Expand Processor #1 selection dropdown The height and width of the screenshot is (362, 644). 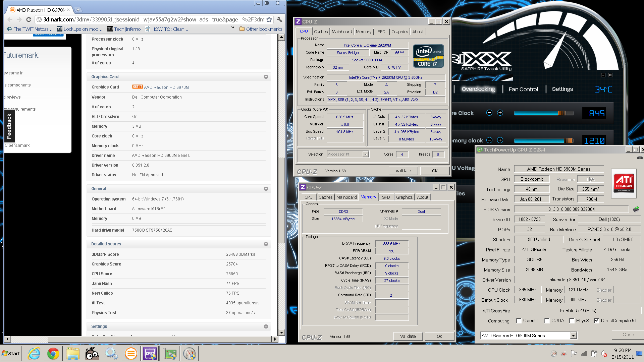point(348,154)
